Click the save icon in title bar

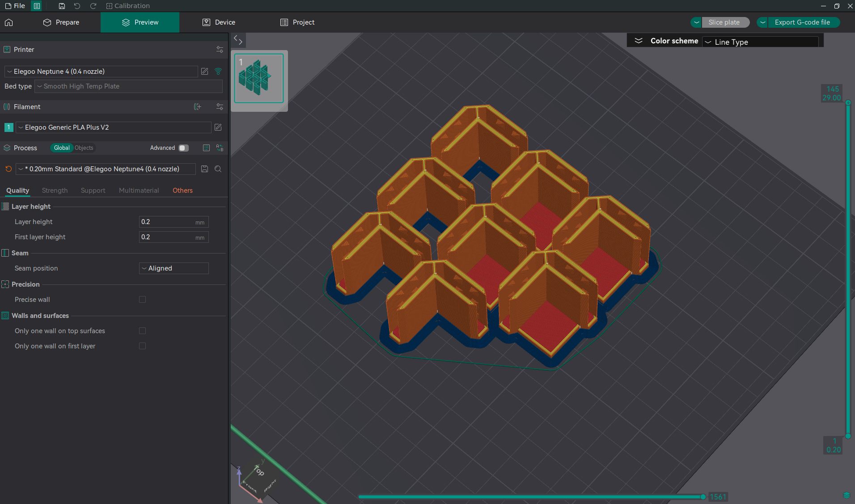pyautogui.click(x=62, y=6)
